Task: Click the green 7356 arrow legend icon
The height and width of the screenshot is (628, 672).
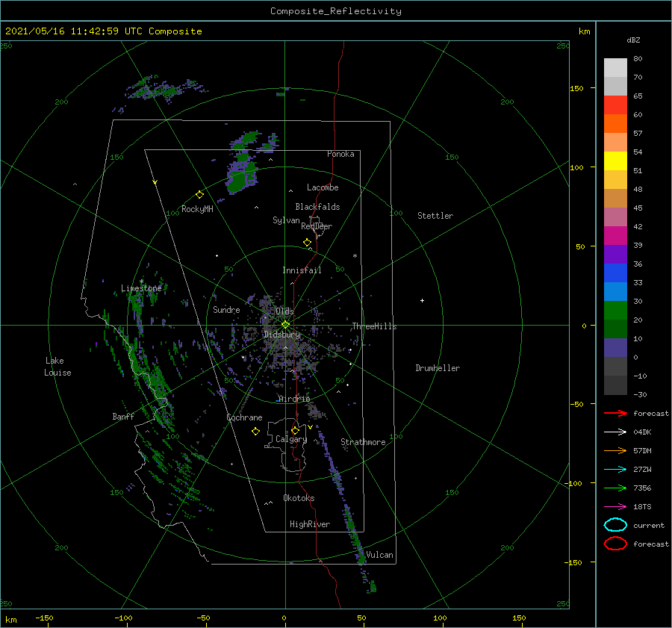Action: coord(615,488)
